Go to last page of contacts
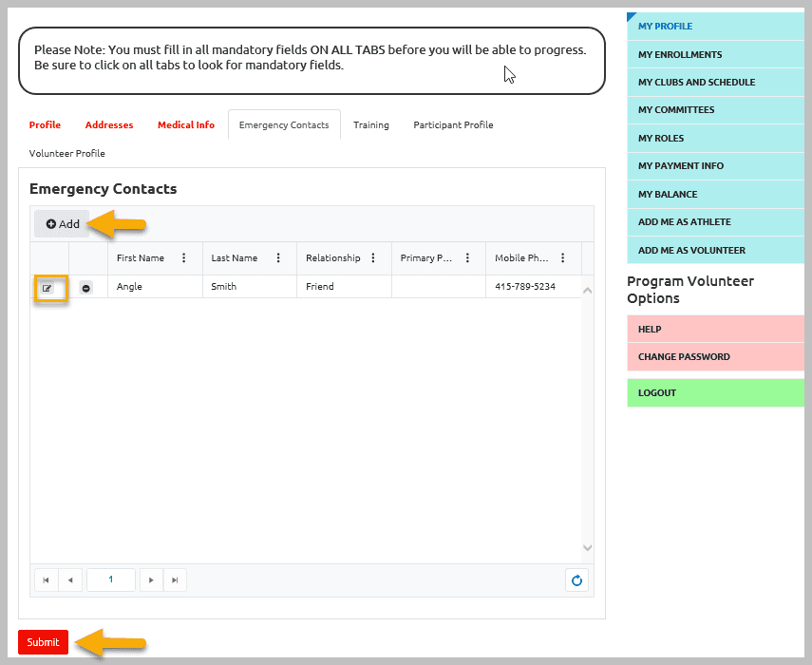Viewport: 812px width, 665px height. 175,580
